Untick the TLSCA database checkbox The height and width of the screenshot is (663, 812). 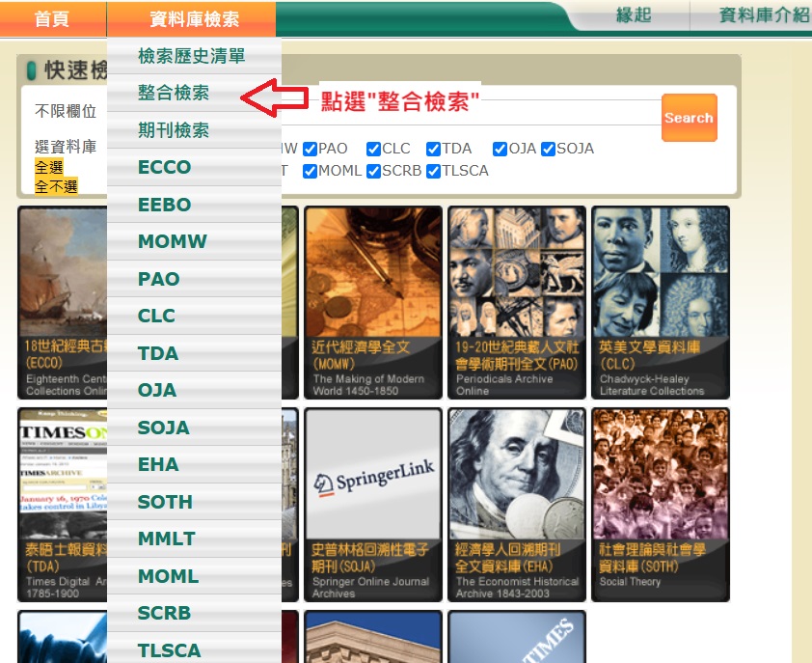tap(433, 172)
